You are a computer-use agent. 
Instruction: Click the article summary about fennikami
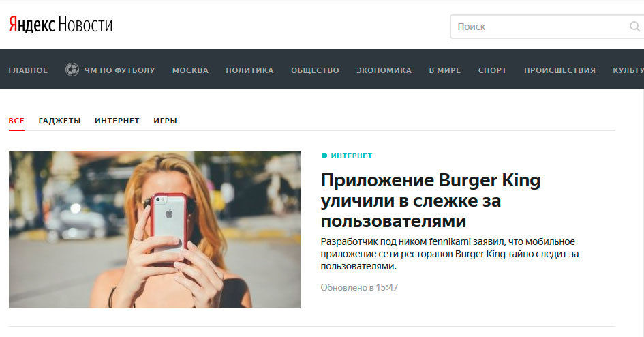point(450,254)
